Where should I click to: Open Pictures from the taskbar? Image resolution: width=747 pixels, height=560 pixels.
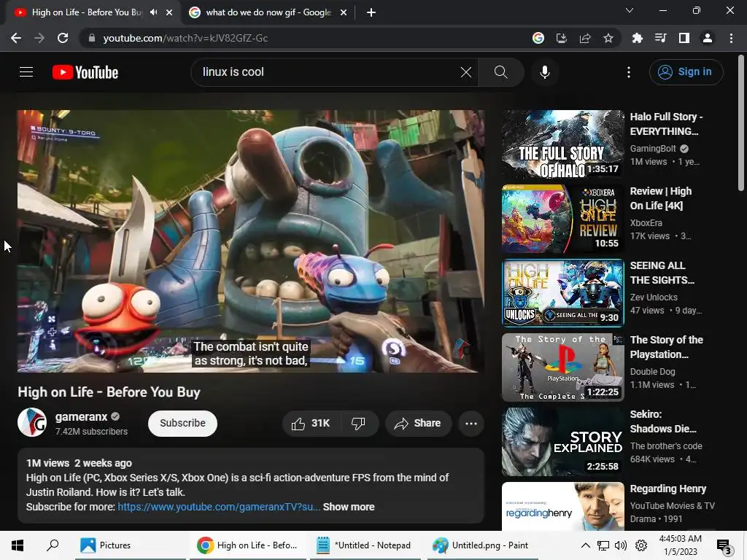pos(131,545)
